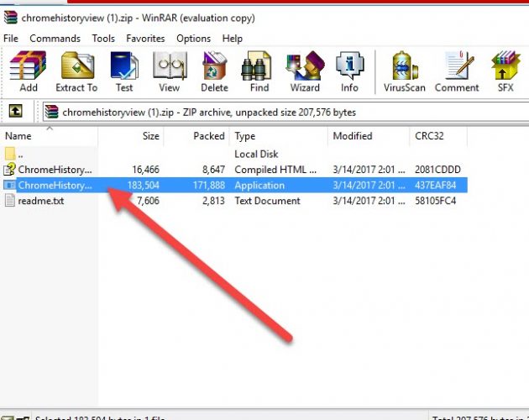Click the size value 7,606

(x=148, y=201)
